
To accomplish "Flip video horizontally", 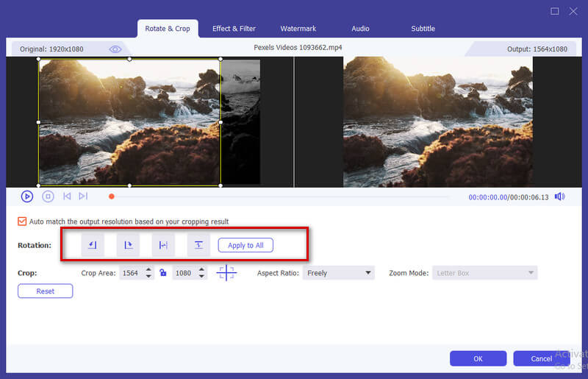I will click(163, 245).
